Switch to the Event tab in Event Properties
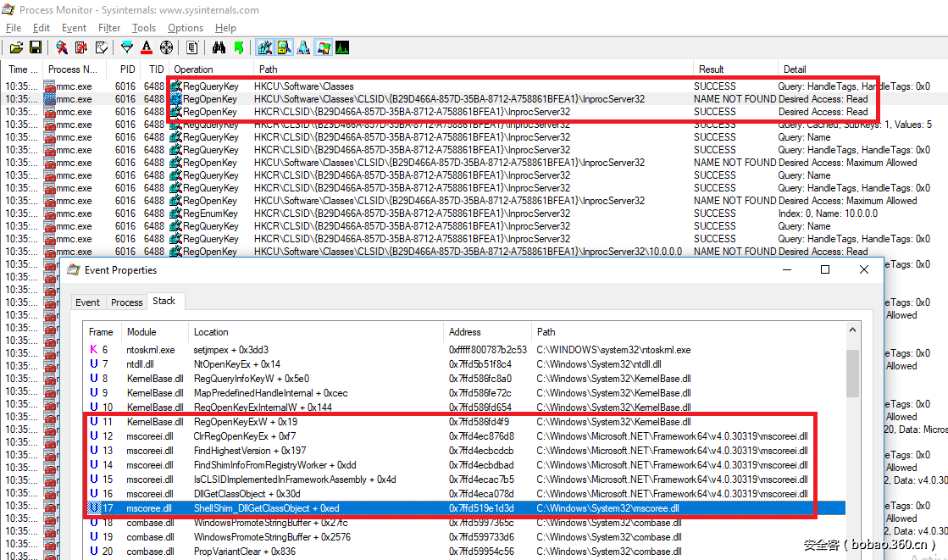This screenshot has height=560, width=948. pos(88,302)
